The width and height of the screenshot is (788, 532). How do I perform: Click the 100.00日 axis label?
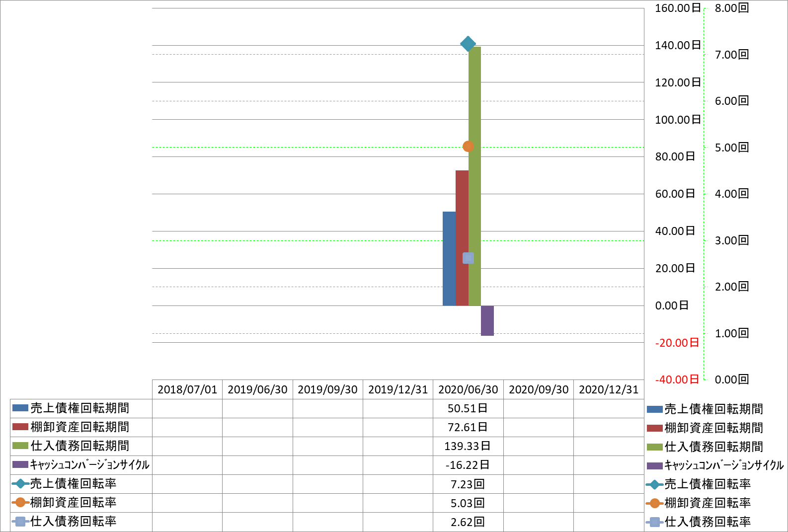coord(678,120)
